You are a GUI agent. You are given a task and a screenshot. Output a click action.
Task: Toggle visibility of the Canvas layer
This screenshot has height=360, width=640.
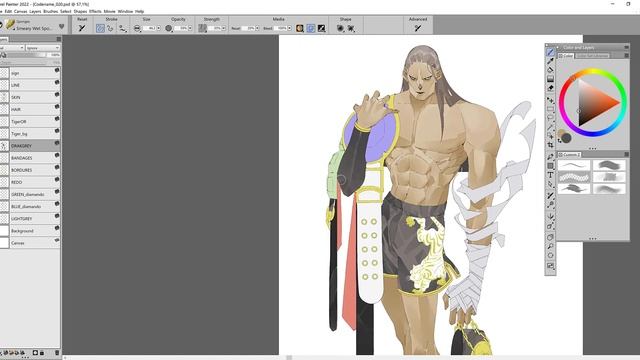[57, 240]
